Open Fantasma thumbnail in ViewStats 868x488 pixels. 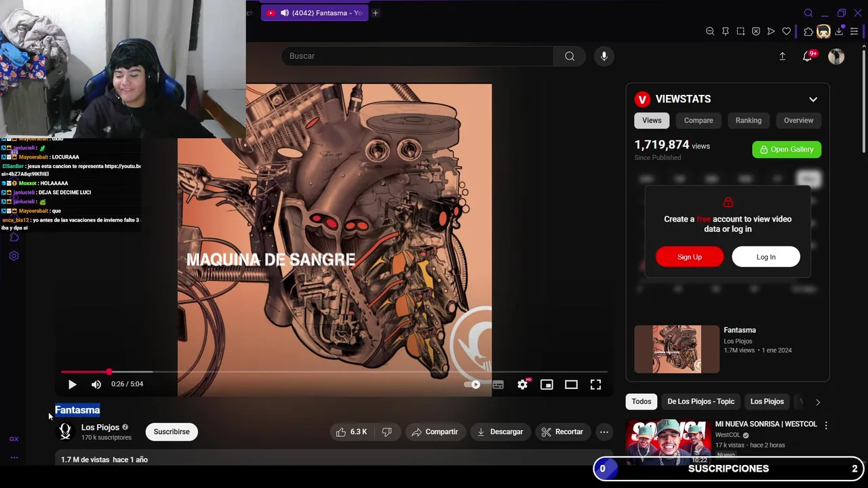[677, 349]
